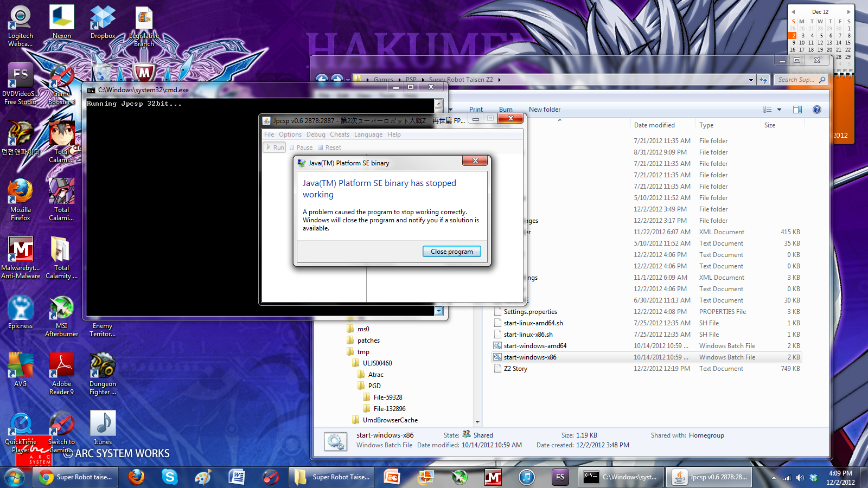Viewport: 868px width, 488px height.
Task: Click the Search Super Robot input field
Action: [x=796, y=80]
